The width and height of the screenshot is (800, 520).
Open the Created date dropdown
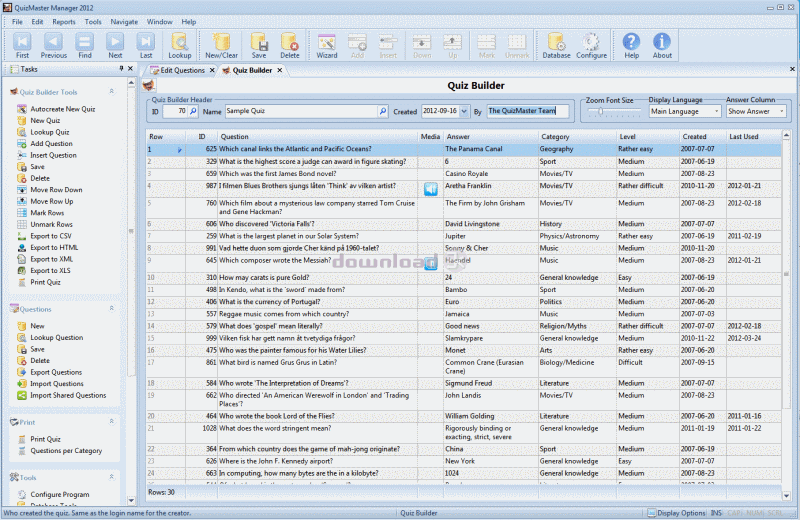464,111
